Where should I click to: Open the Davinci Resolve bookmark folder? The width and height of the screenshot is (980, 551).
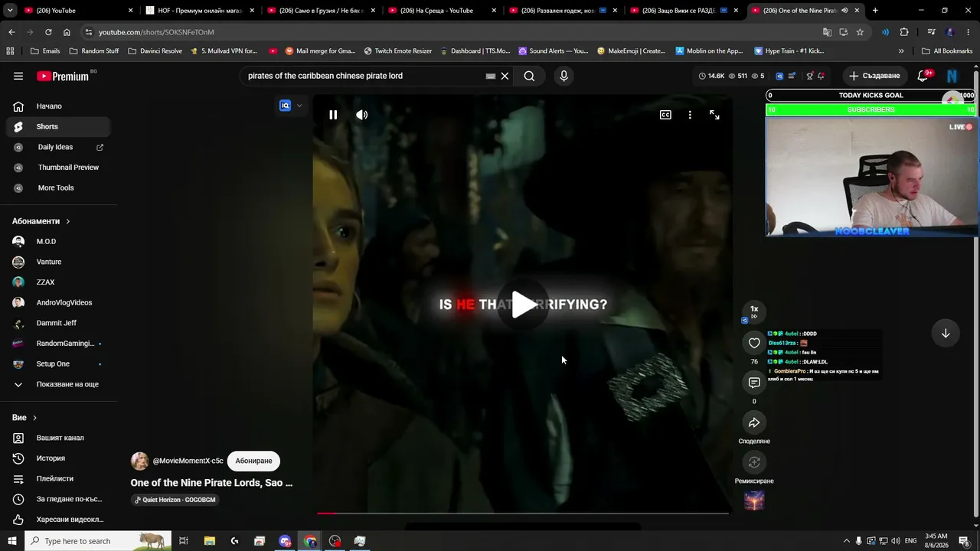(x=155, y=51)
